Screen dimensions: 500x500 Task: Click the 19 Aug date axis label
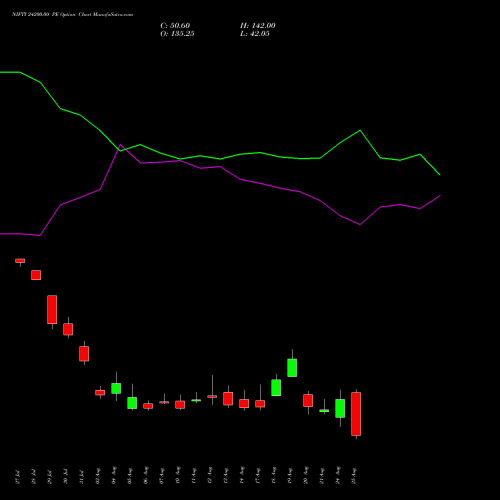coord(290,476)
